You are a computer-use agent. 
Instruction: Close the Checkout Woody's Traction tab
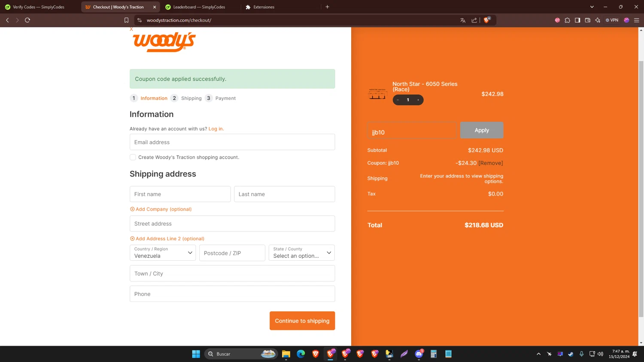155,7
